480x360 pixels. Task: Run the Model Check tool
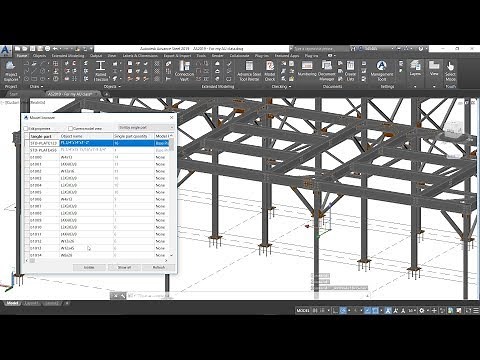[x=270, y=71]
